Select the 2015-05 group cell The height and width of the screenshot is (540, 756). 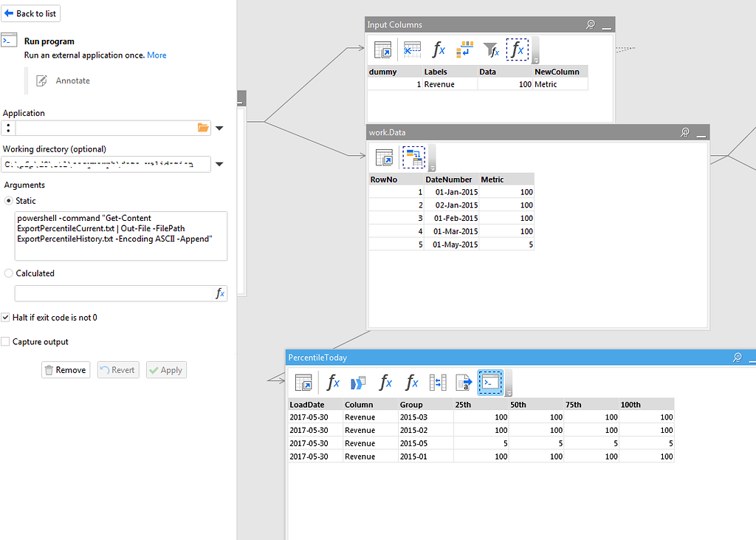426,443
